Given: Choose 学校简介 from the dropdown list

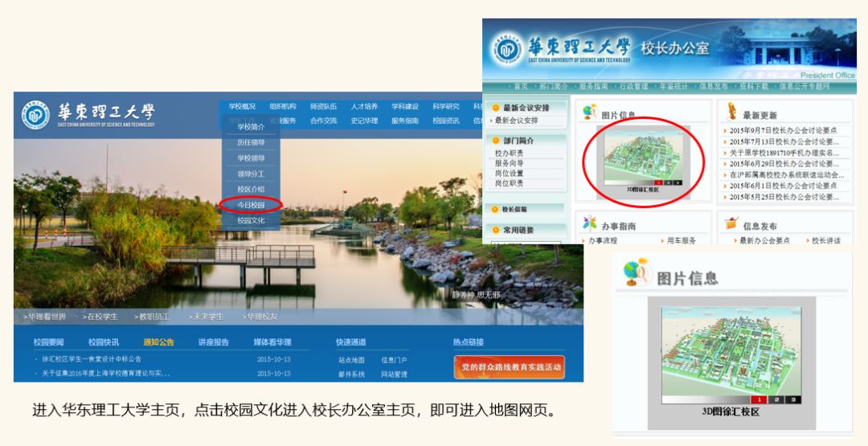Looking at the screenshot, I should 251,127.
